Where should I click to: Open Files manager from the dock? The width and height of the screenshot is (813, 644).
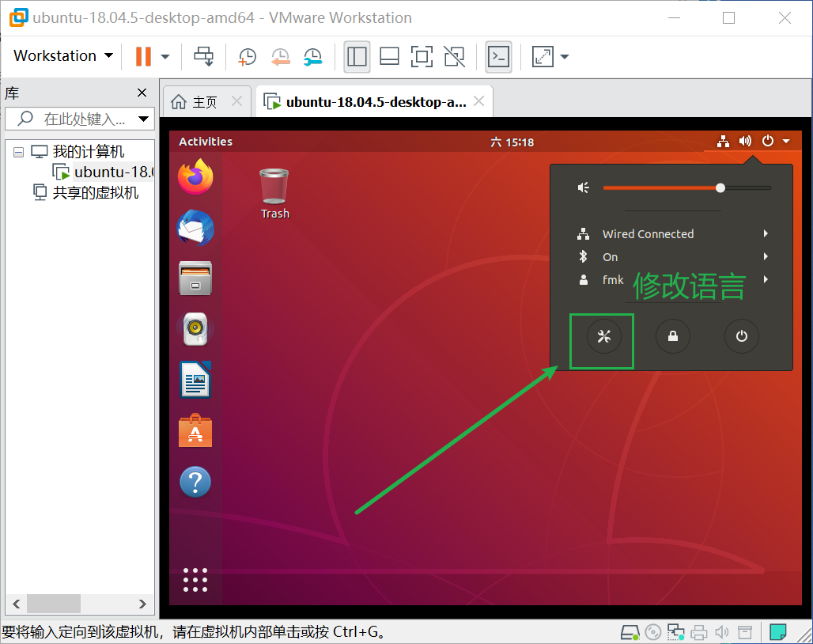[195, 278]
